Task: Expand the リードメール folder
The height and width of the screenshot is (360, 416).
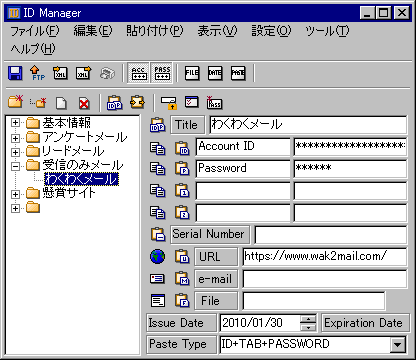Action: (x=15, y=152)
